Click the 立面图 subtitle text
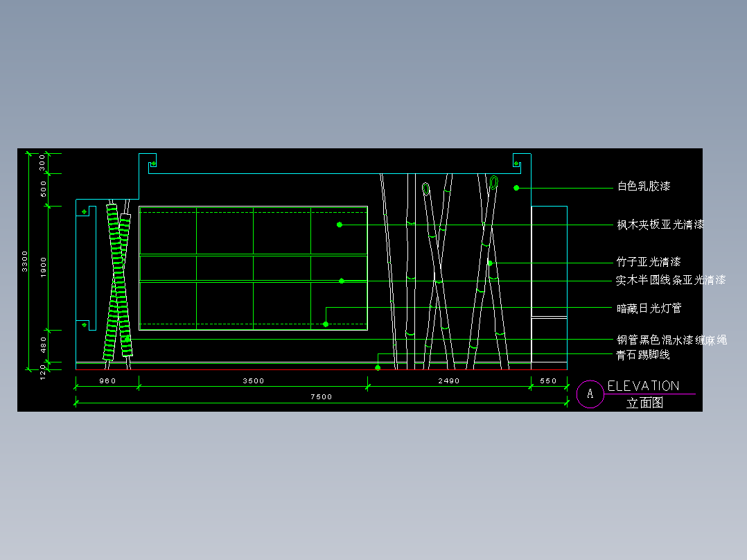The width and height of the screenshot is (747, 560). click(x=644, y=403)
